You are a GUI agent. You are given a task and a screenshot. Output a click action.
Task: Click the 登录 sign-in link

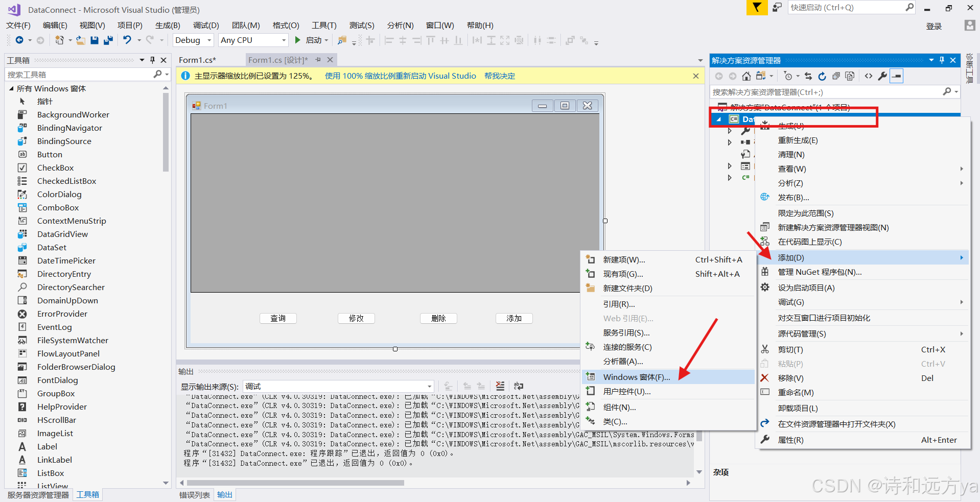934,26
